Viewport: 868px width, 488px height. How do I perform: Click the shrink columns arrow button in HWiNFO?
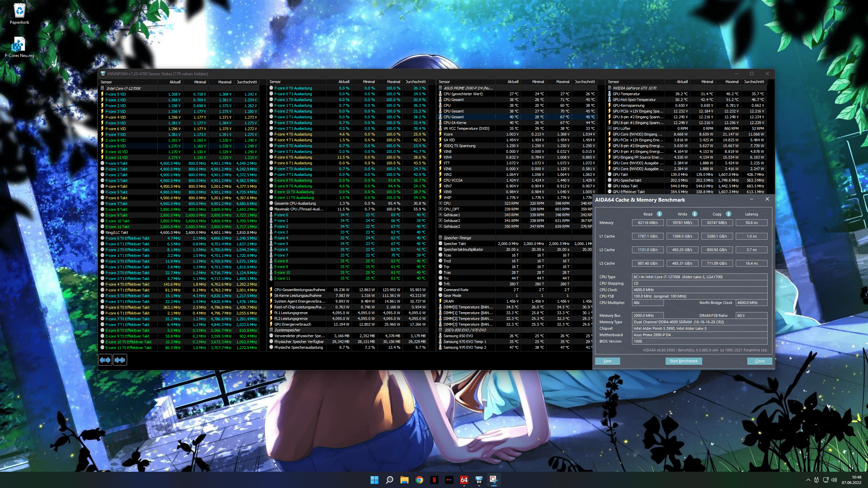(x=120, y=360)
